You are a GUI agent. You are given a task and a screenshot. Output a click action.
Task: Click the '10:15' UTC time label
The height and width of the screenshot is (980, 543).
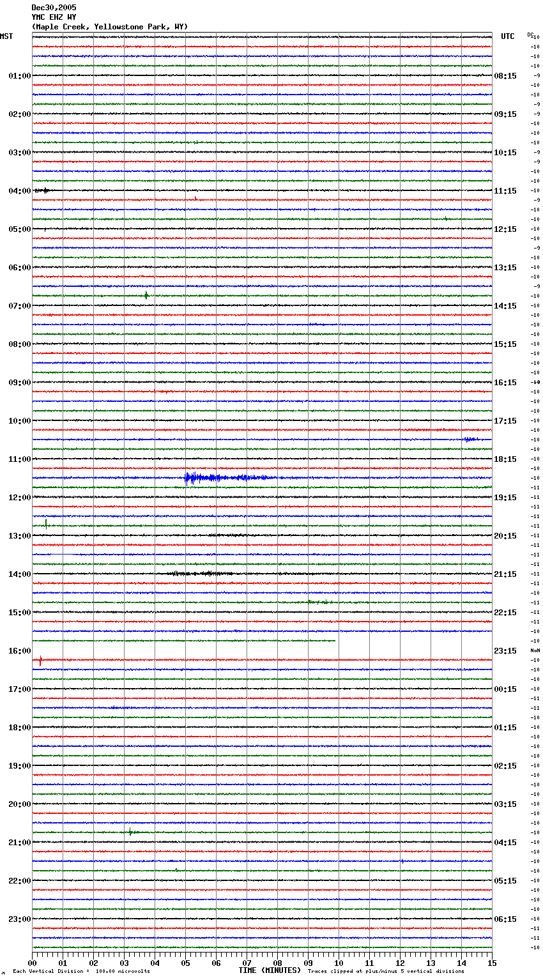(x=505, y=153)
